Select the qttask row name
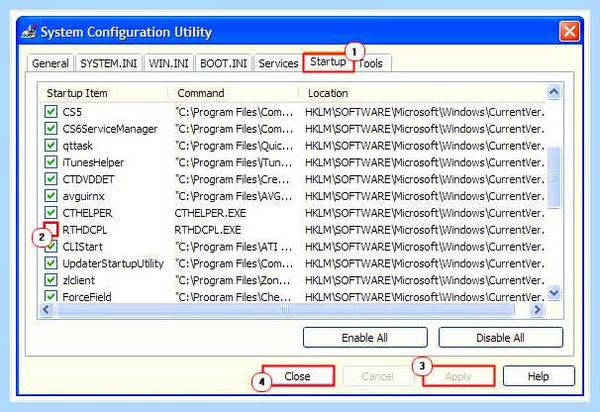600x412 pixels. coord(78,146)
